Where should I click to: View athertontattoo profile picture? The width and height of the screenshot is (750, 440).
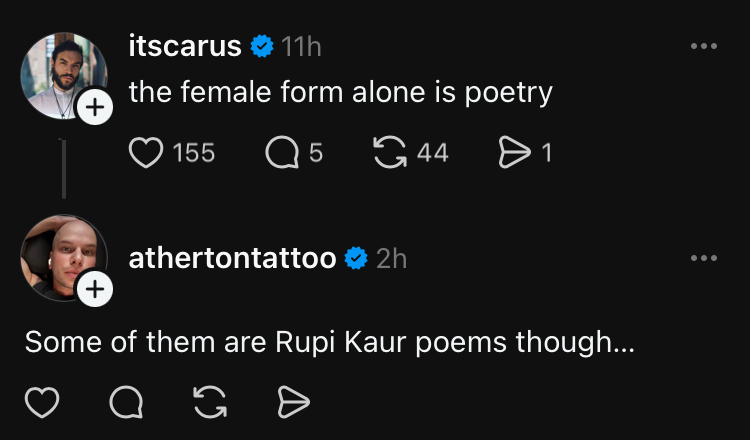(x=58, y=256)
